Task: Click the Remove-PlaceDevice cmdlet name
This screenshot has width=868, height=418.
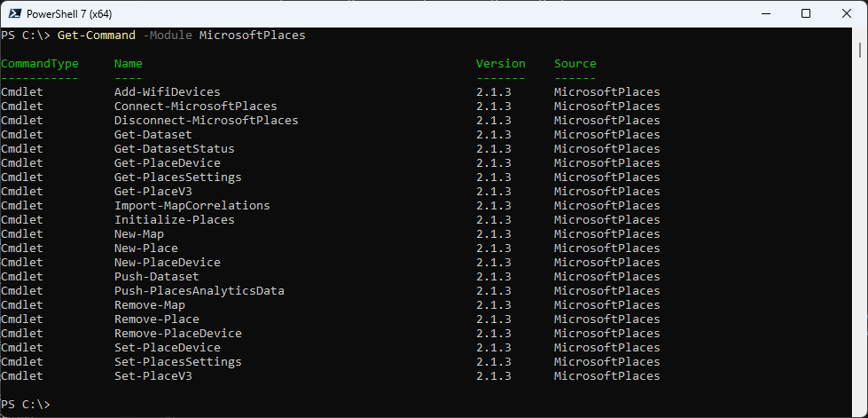Action: (x=177, y=334)
